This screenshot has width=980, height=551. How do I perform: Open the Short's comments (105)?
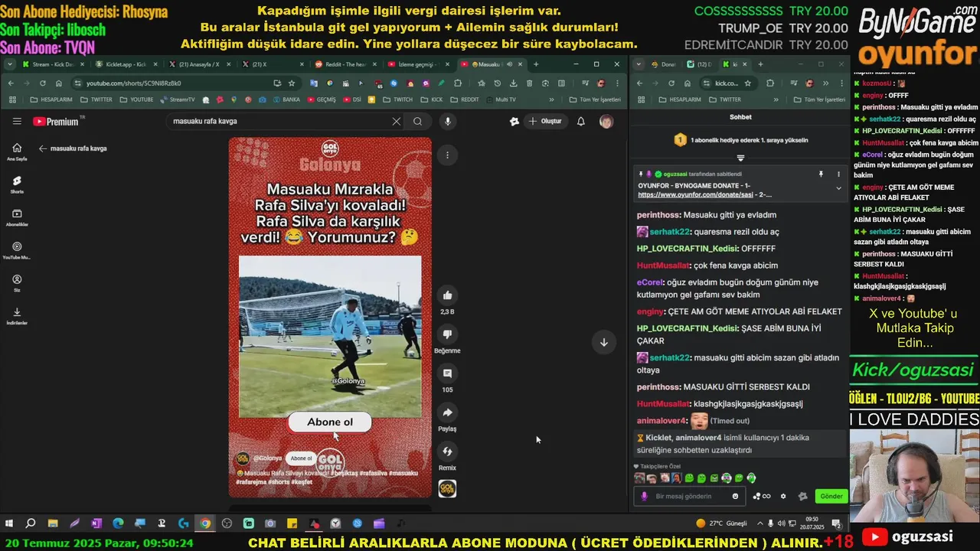pos(447,373)
